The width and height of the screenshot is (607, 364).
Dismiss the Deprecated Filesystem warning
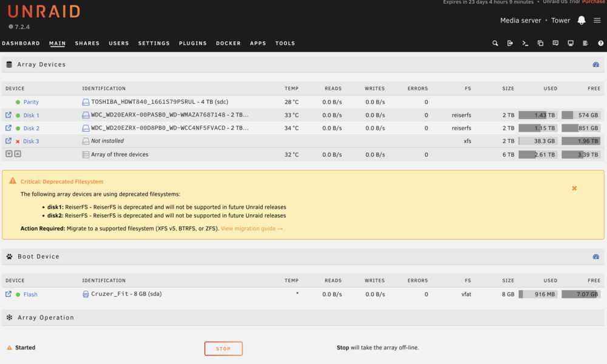pos(574,188)
